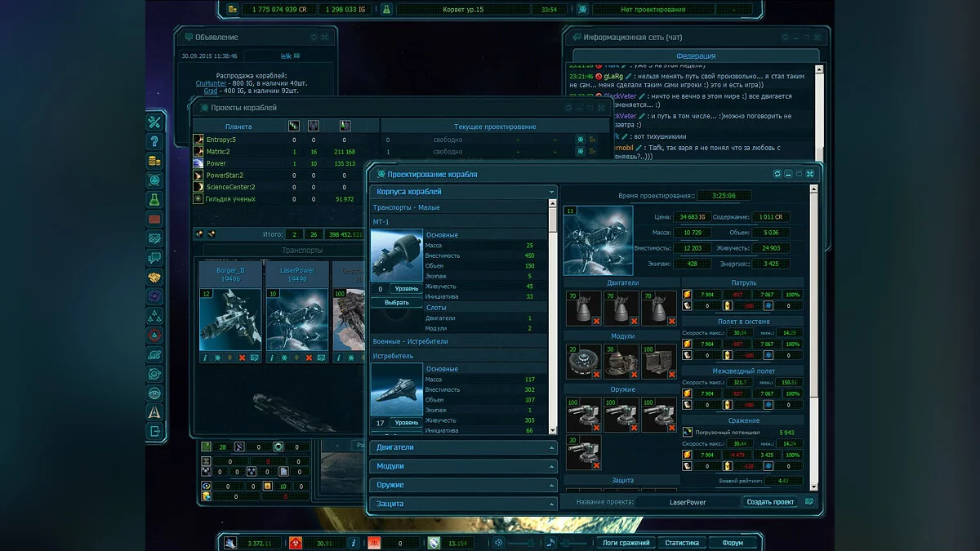Click the shield icon in bottom status bar

tap(434, 542)
